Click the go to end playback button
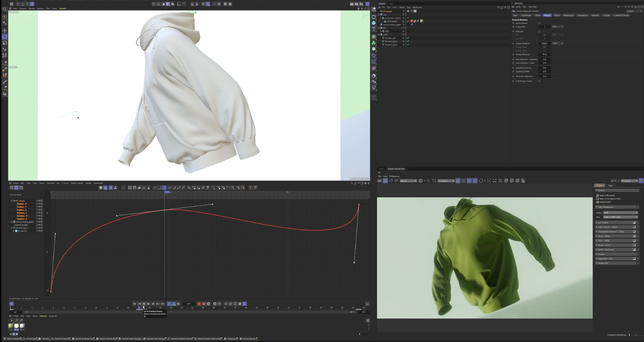This screenshot has width=644, height=342. coord(163,304)
